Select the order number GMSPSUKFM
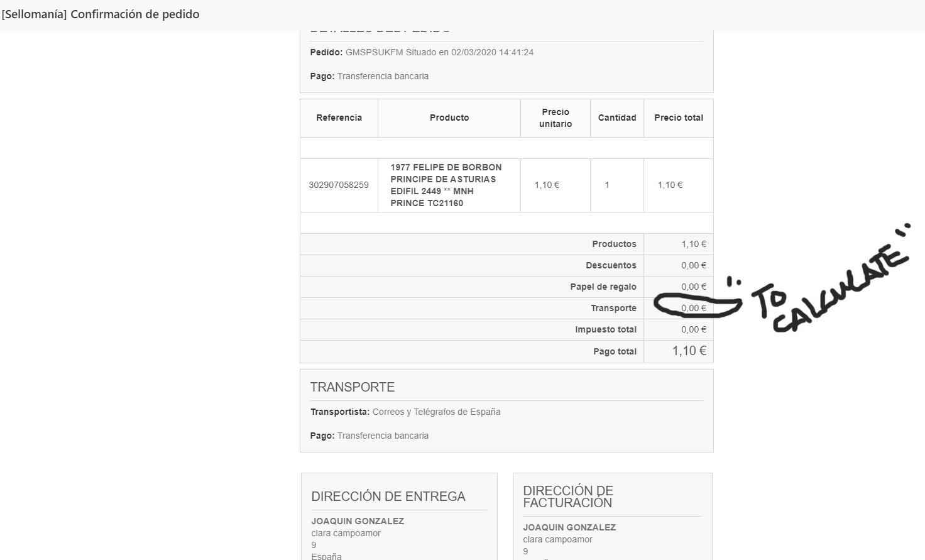The width and height of the screenshot is (925, 560). click(375, 52)
